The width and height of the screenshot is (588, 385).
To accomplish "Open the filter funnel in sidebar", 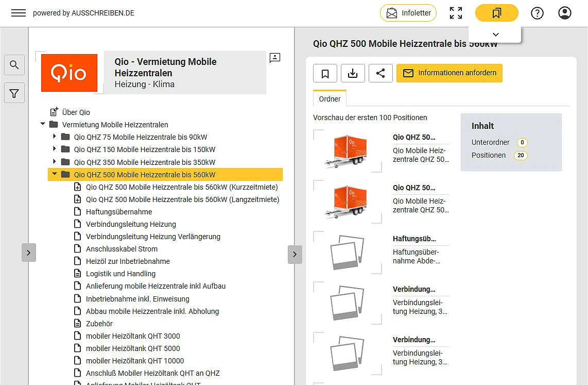I will pos(14,93).
